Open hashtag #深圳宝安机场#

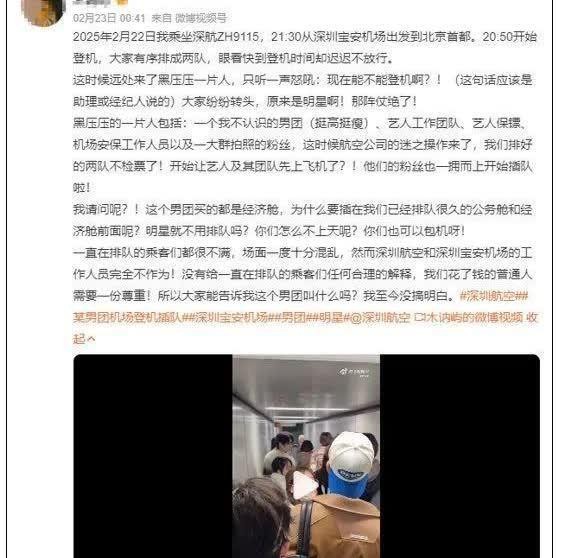pyautogui.click(x=231, y=318)
